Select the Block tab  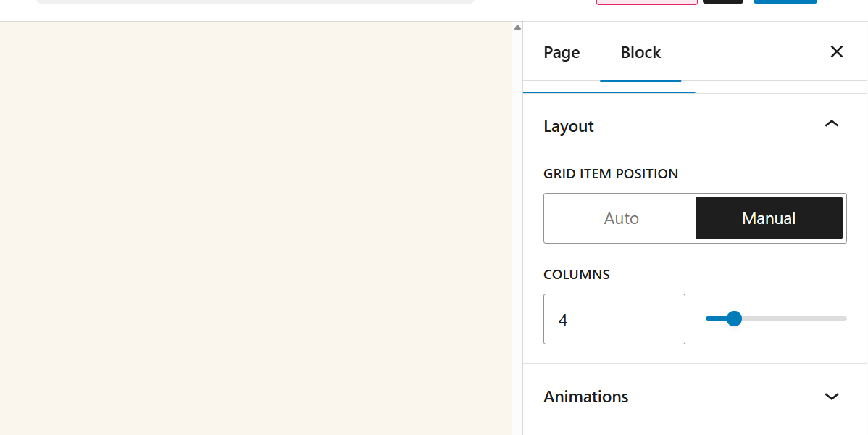(x=640, y=52)
